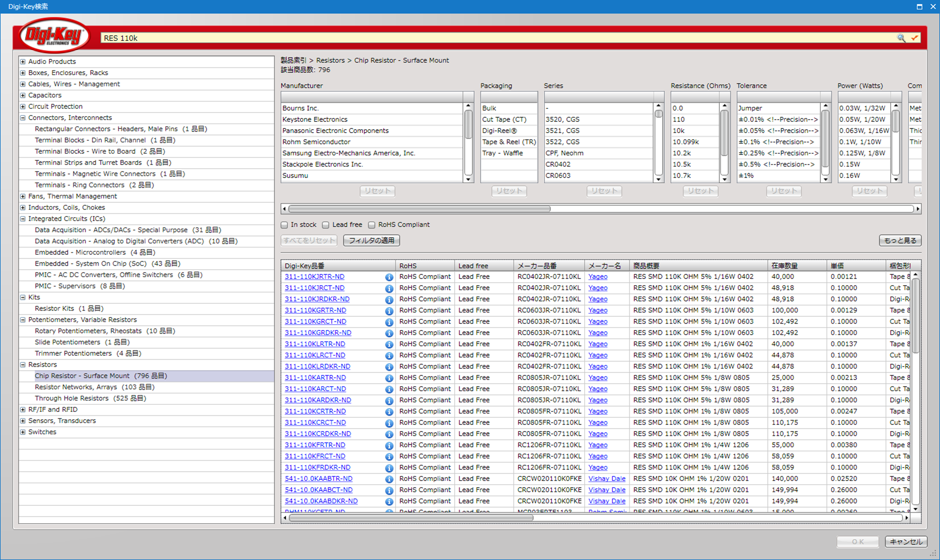This screenshot has height=560, width=940.
Task: Open info icon for 311-110KFRCT-ND
Action: pos(389,457)
